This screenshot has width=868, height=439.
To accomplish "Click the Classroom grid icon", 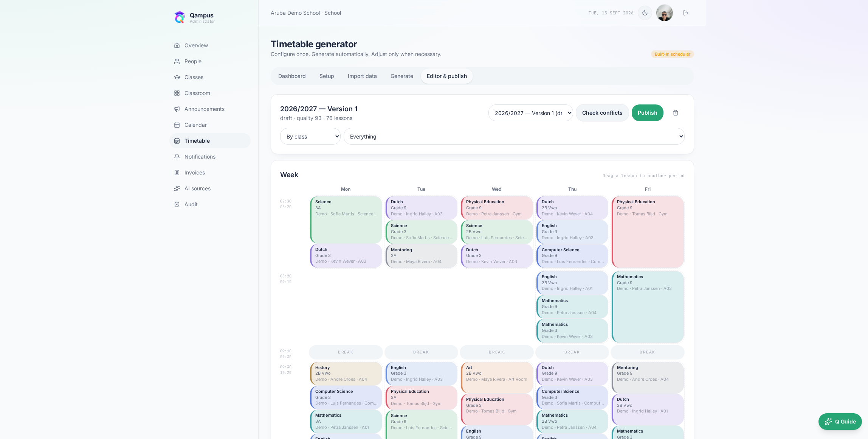I will pyautogui.click(x=177, y=93).
